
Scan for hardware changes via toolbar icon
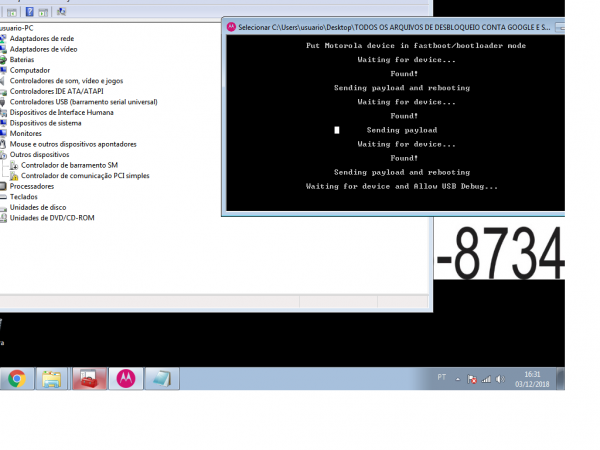[x=61, y=12]
